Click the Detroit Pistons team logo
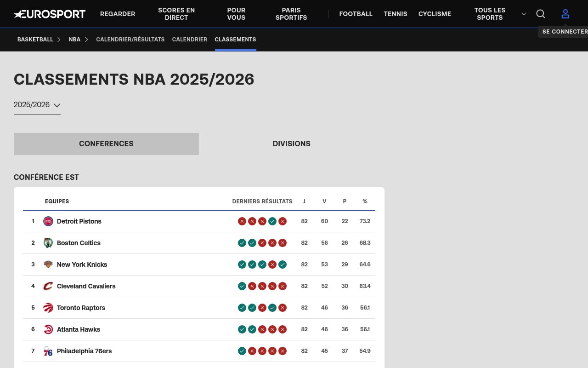Viewport: 588px width, 368px height. [48, 221]
